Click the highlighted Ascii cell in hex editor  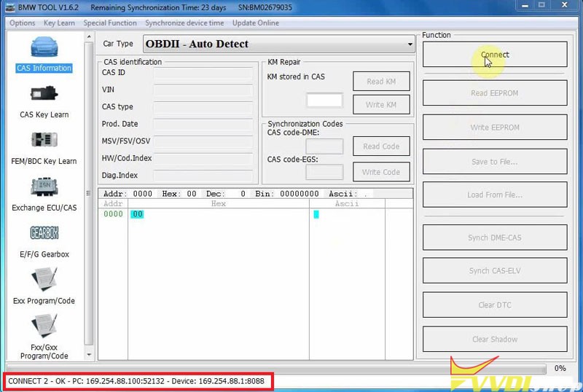(316, 214)
